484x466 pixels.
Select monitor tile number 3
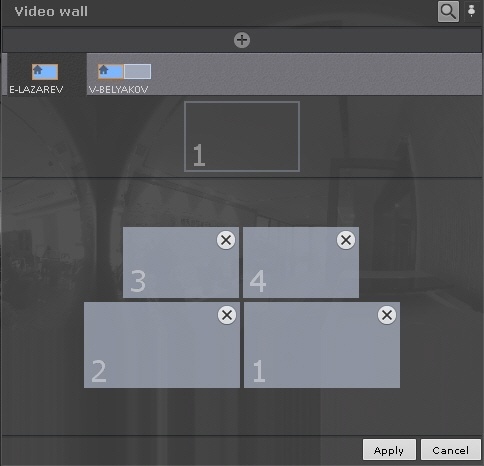(181, 263)
